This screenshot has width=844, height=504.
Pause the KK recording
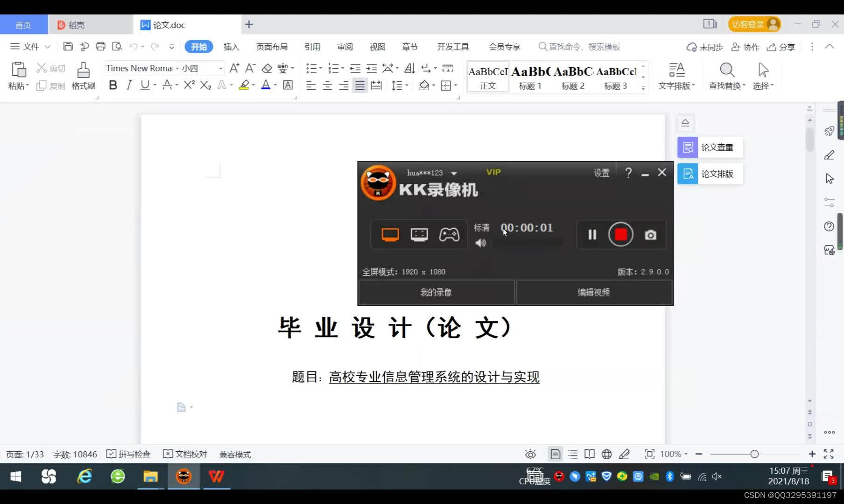592,234
